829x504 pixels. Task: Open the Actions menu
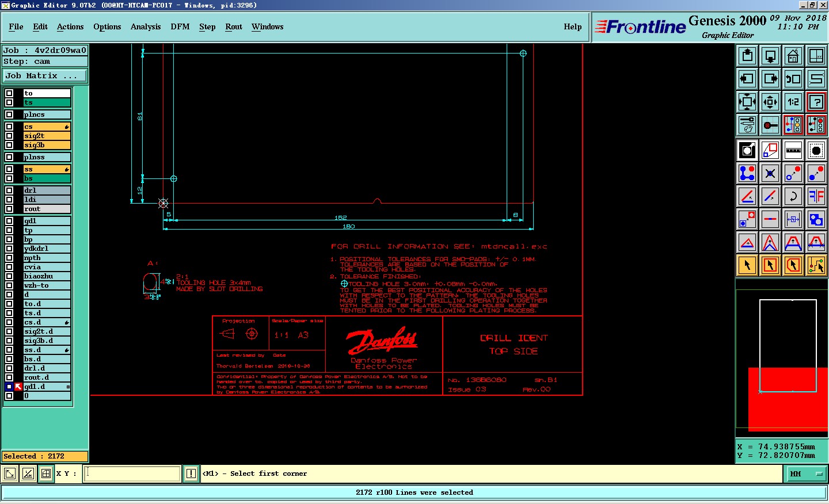(x=70, y=26)
